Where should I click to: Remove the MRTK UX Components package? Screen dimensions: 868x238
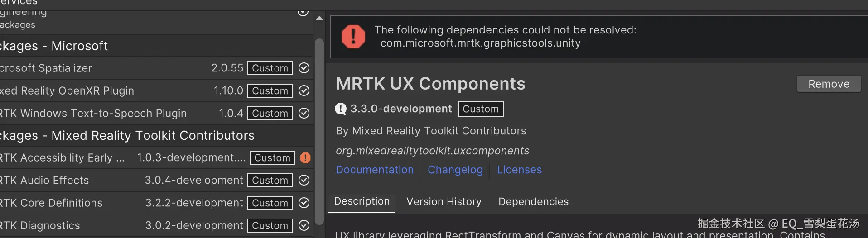click(829, 84)
